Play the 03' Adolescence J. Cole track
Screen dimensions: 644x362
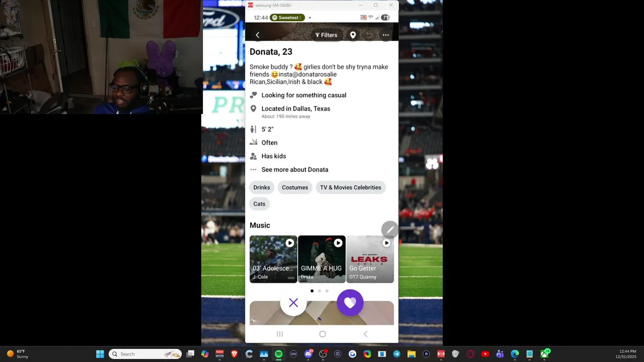[x=290, y=243]
